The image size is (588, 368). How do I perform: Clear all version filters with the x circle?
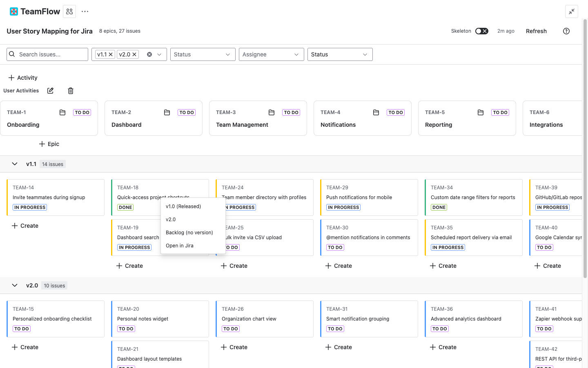coord(149,54)
